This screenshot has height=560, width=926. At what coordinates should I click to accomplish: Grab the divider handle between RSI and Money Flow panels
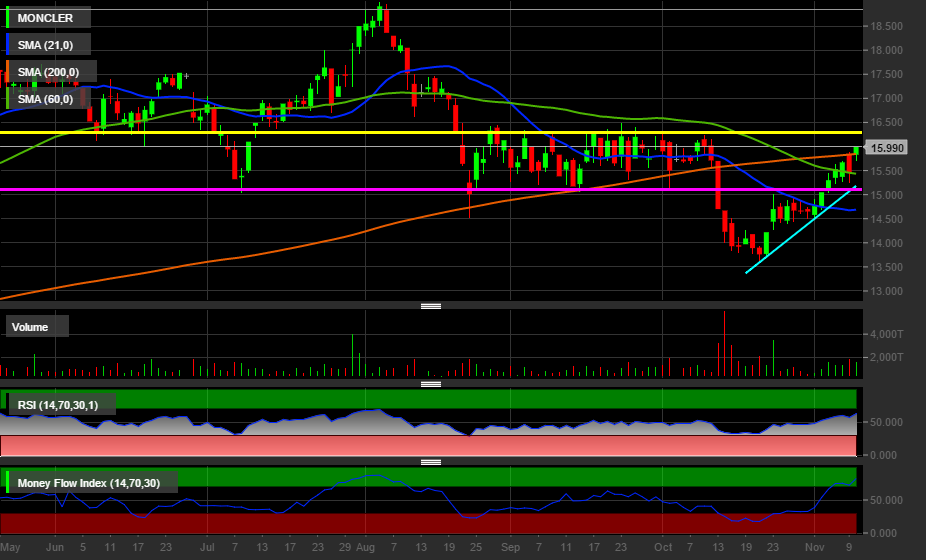[x=431, y=462]
